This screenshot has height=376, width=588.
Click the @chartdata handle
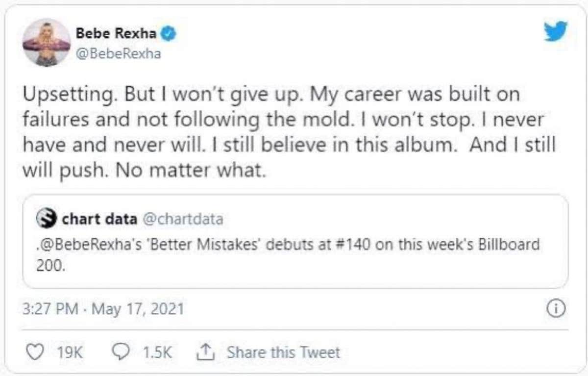[x=182, y=219]
